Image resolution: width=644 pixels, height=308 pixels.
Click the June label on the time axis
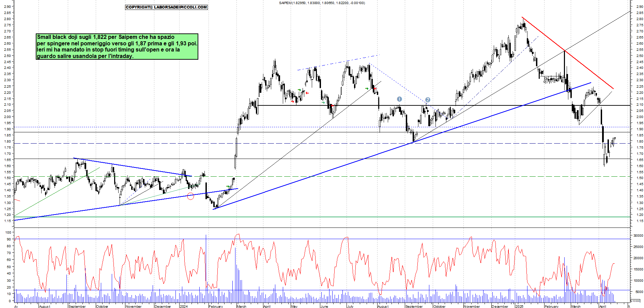324,306
